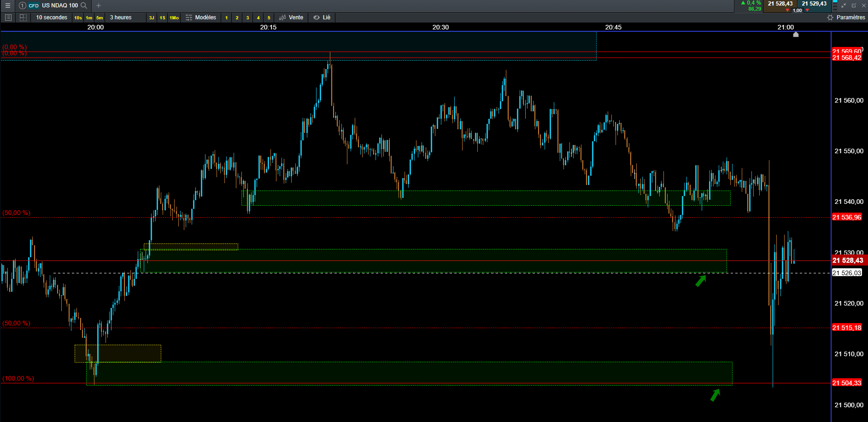Switch to 5m interval shortcut

(100, 17)
